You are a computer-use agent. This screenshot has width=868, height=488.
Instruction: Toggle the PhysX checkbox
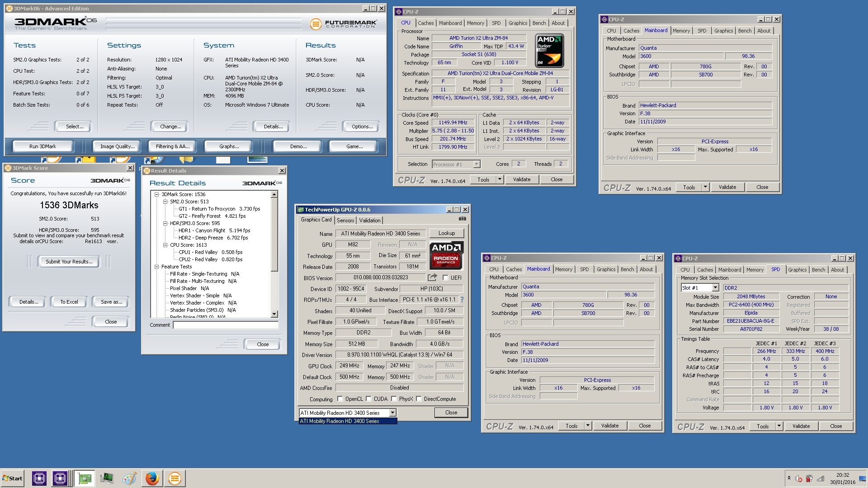(394, 399)
